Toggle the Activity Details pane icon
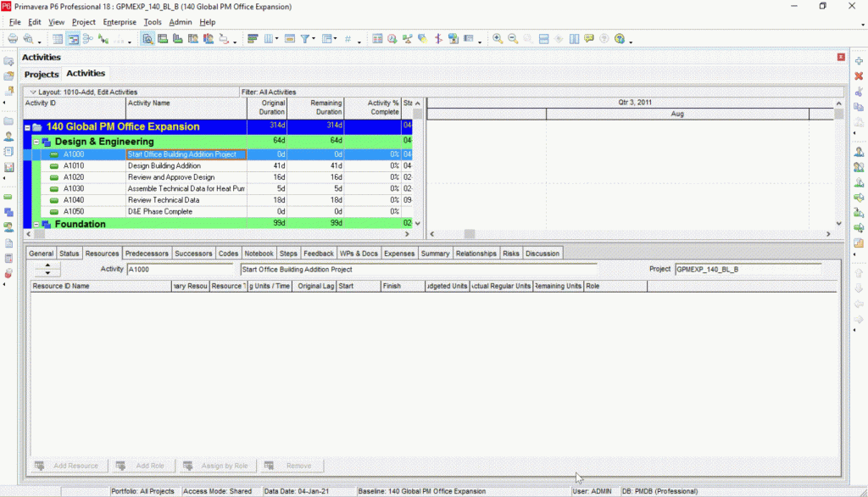This screenshot has height=497, width=868. 147,39
